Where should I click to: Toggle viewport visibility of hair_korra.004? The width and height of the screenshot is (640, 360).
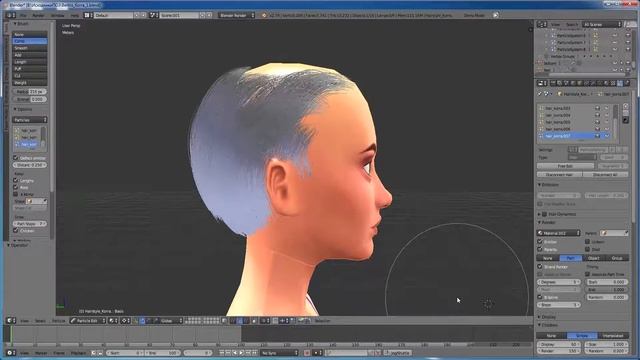(607, 116)
